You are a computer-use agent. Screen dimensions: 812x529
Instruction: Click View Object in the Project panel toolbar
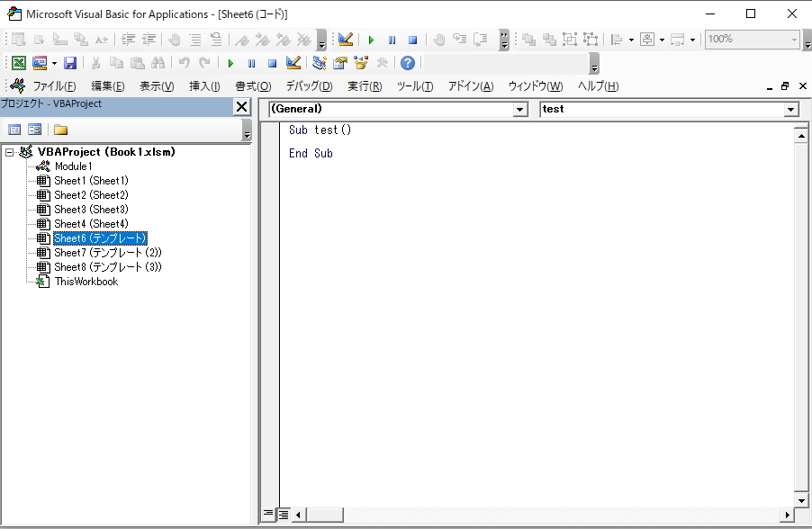point(35,130)
